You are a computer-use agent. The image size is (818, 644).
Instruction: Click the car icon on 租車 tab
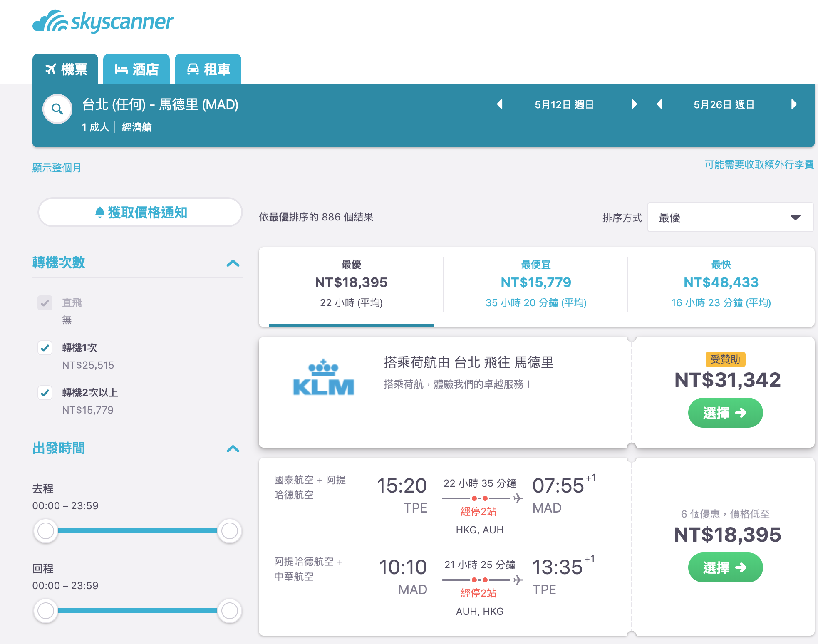[193, 69]
